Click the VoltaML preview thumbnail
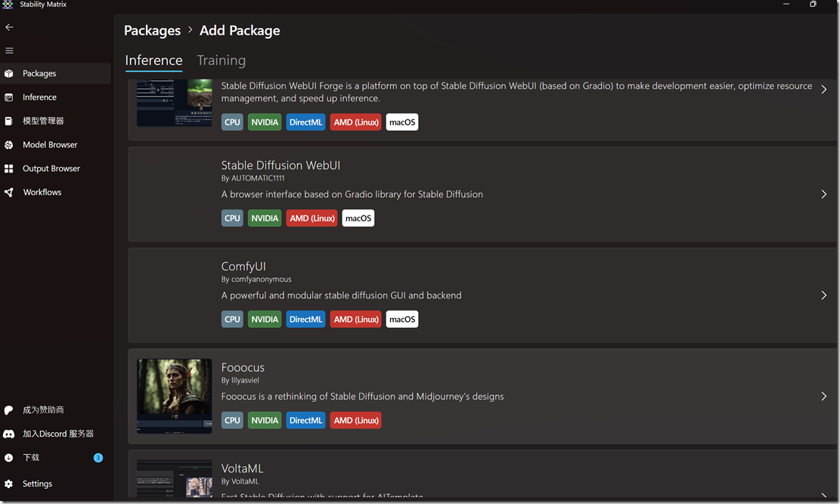840x504 pixels. click(x=174, y=478)
